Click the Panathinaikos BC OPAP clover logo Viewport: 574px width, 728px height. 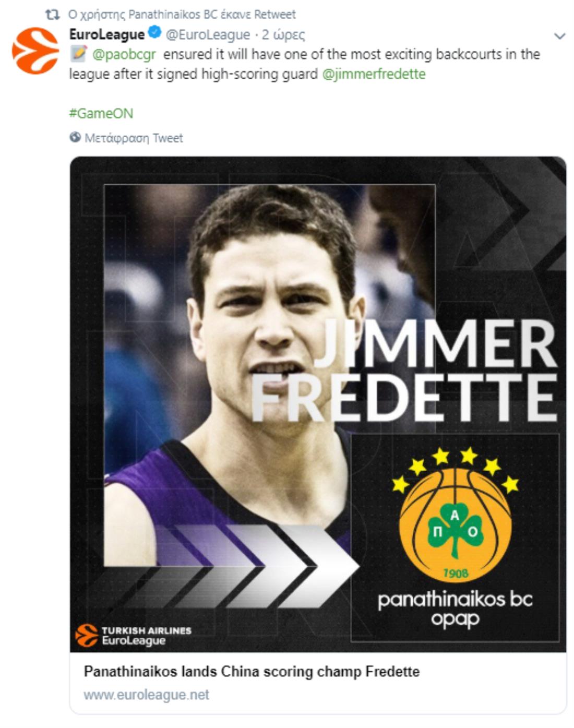(455, 514)
